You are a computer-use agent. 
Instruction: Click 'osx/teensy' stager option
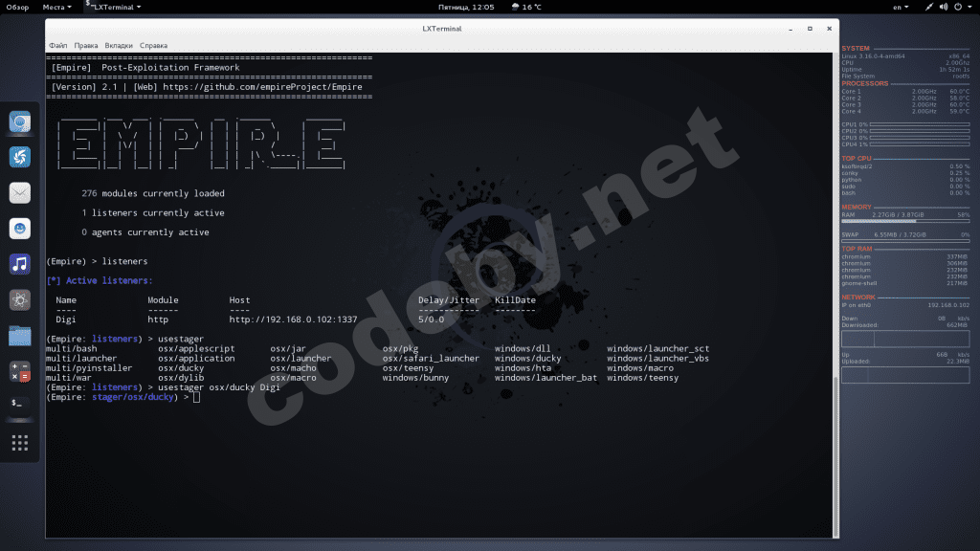pyautogui.click(x=408, y=368)
